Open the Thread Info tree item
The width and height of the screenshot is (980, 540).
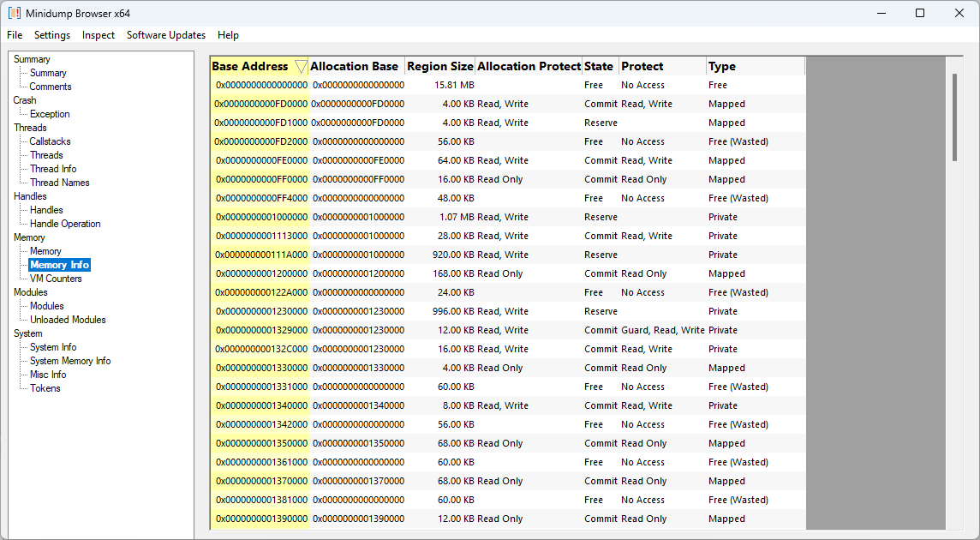(x=53, y=169)
